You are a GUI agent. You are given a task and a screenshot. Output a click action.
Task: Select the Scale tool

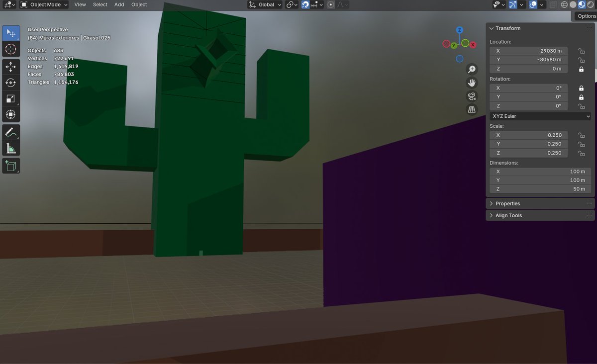click(x=11, y=98)
